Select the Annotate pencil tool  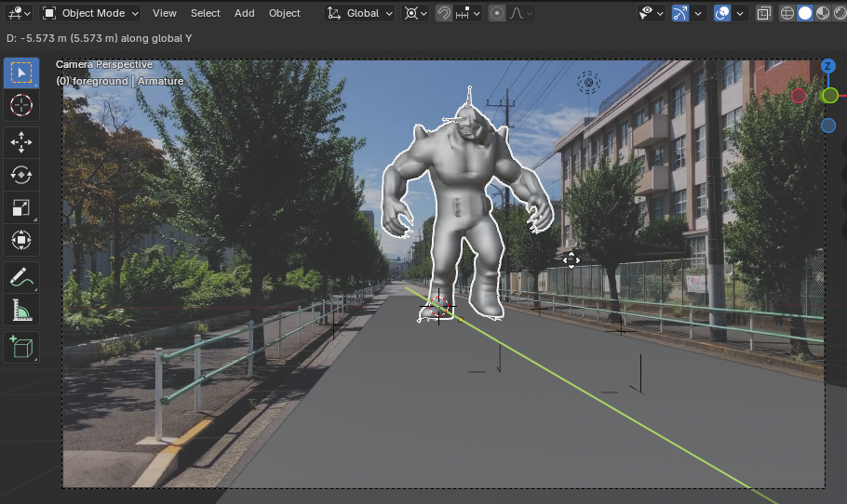coord(20,277)
